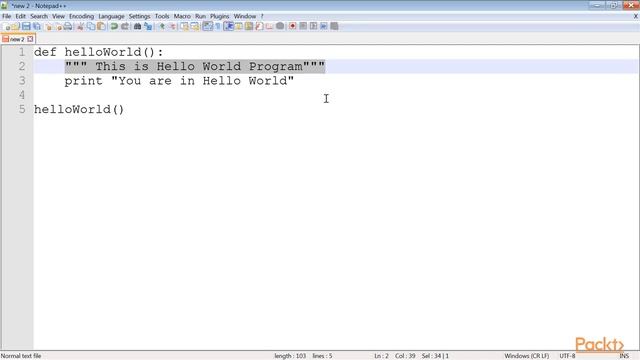Save the document using the Save icon
This screenshot has width=640, height=360.
pyautogui.click(x=26, y=27)
